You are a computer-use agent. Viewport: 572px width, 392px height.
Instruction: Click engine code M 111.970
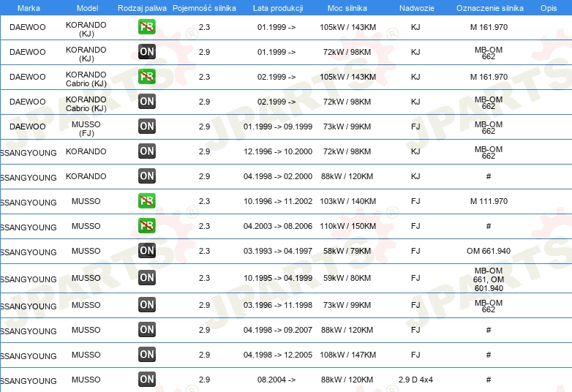click(x=489, y=201)
